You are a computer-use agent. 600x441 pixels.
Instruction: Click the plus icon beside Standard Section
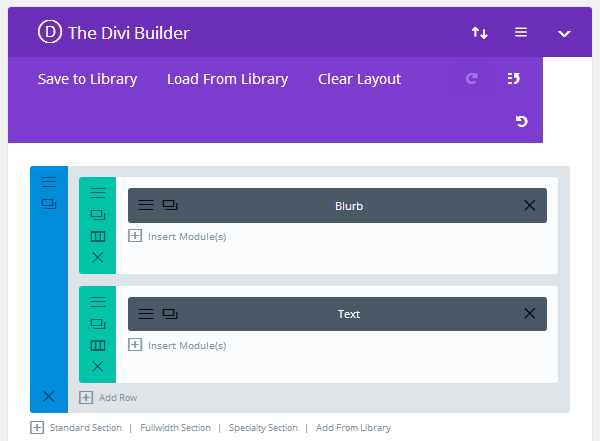37,428
